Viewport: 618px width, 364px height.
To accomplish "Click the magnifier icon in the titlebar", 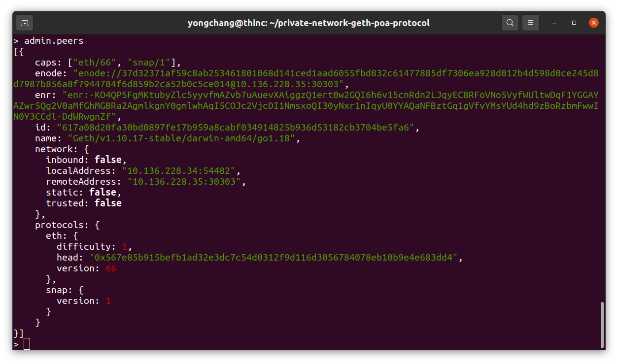I will click(510, 22).
